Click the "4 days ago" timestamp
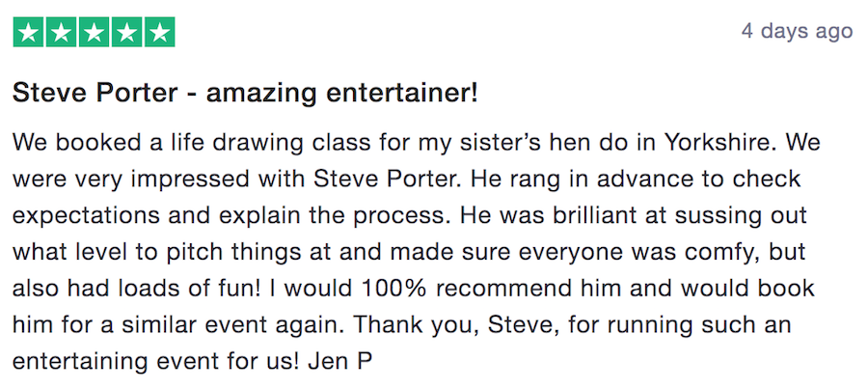 797,31
